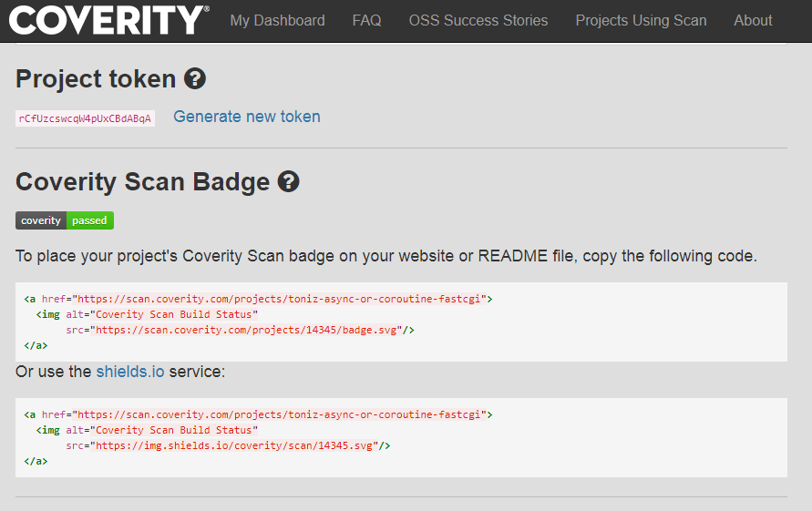This screenshot has width=812, height=511.
Task: Click the img.shields.io source URL in the second snippet
Action: [x=234, y=445]
